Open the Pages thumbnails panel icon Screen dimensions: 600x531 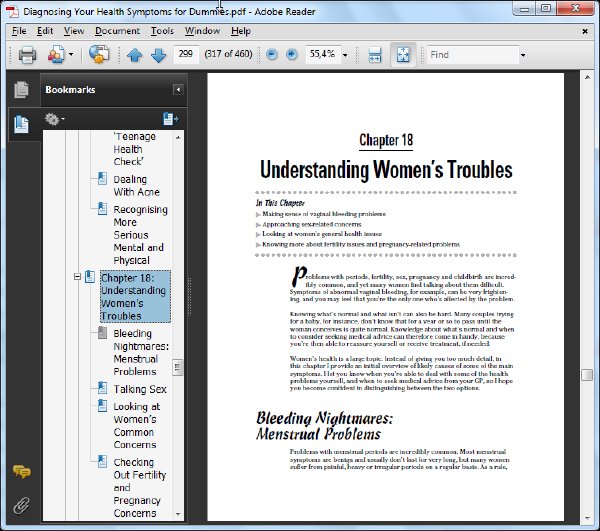21,90
